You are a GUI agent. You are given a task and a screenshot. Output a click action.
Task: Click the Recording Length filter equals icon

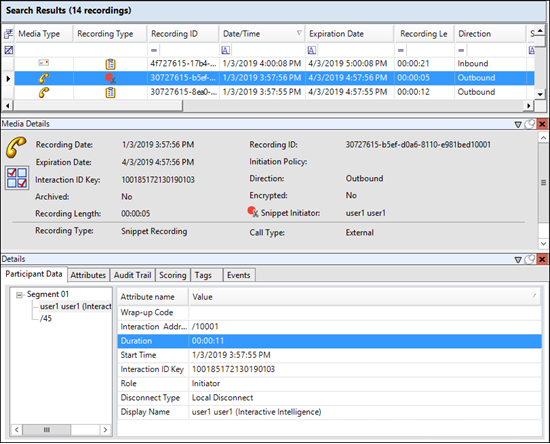tap(401, 50)
